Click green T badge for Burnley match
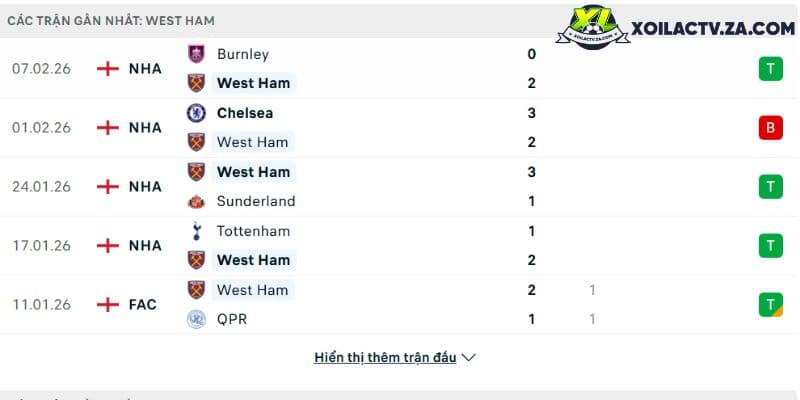 770,69
